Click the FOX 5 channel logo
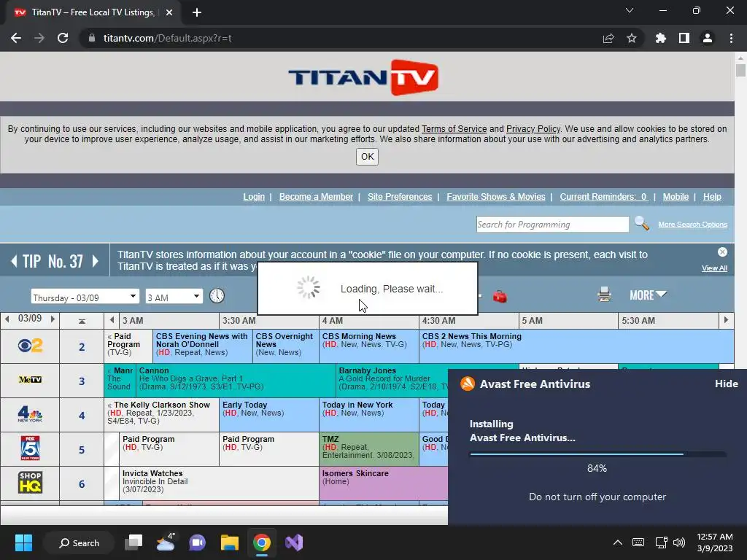747x560 pixels. [x=30, y=448]
